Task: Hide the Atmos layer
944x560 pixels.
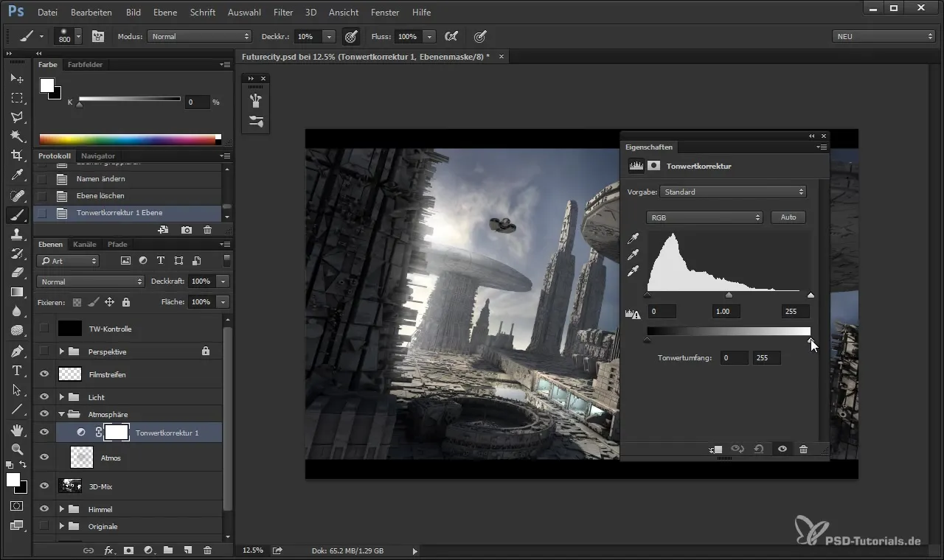Action: tap(44, 458)
